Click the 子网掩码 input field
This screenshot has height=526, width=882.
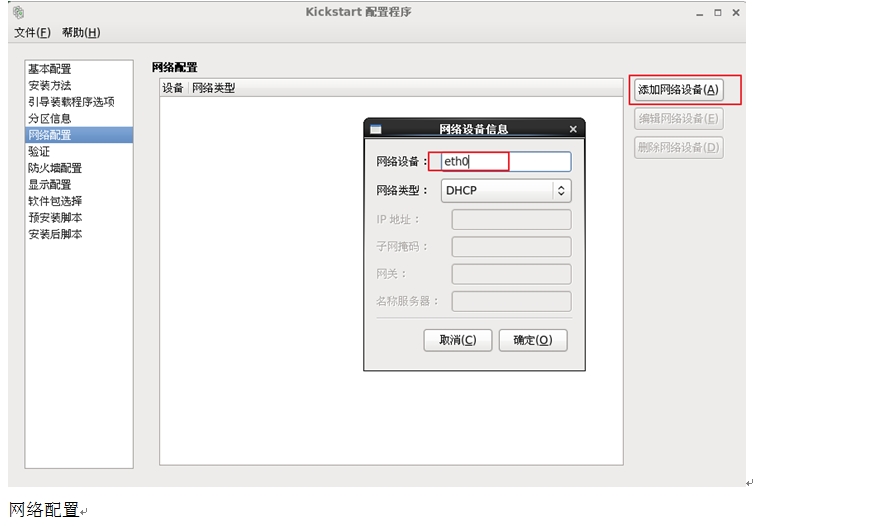click(511, 247)
